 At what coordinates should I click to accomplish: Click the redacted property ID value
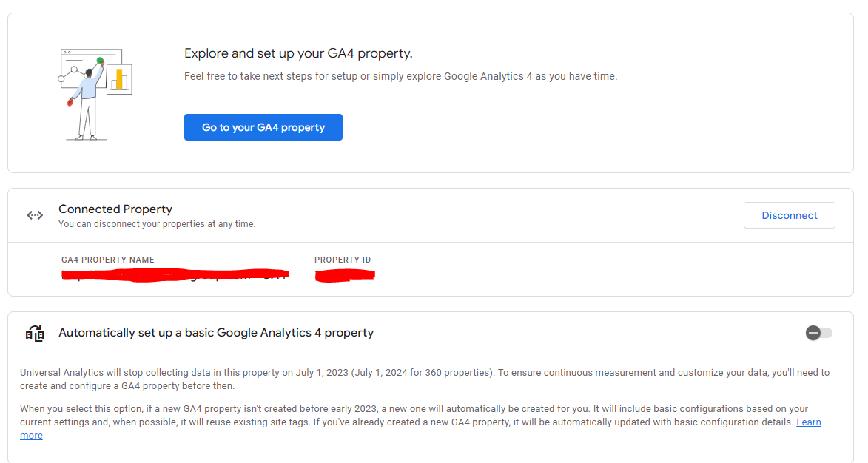(344, 275)
